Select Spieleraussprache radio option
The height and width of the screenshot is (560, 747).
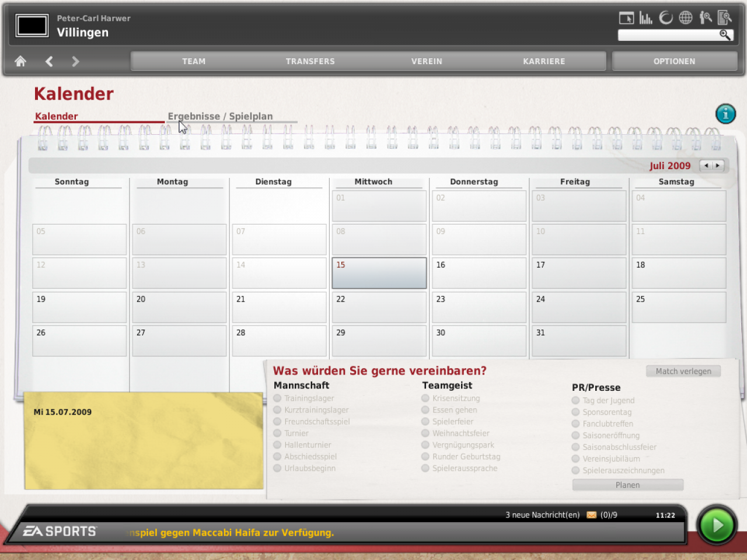pos(425,468)
